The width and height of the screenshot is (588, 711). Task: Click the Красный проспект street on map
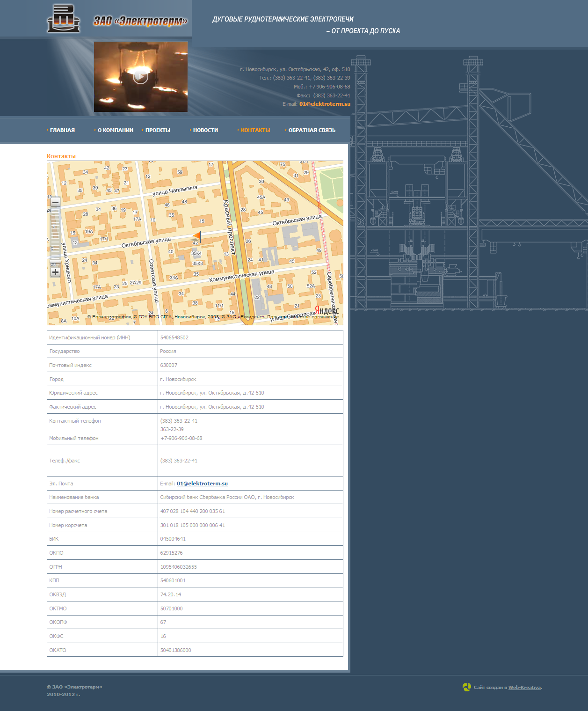click(229, 225)
